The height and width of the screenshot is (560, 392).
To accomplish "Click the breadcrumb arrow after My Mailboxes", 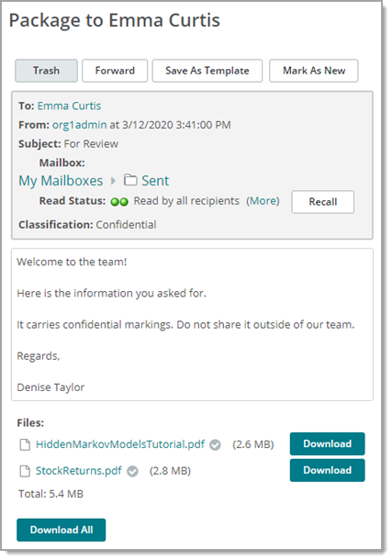I will [113, 181].
